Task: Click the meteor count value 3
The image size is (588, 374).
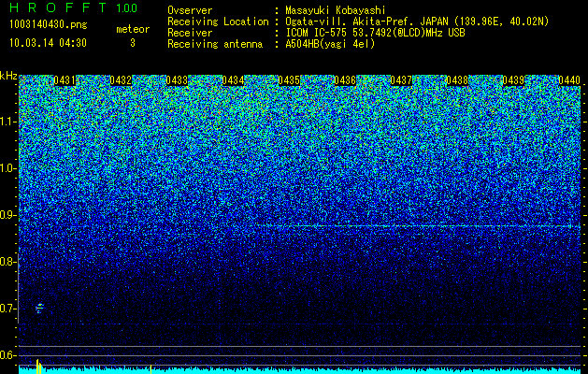Action: pyautogui.click(x=133, y=43)
